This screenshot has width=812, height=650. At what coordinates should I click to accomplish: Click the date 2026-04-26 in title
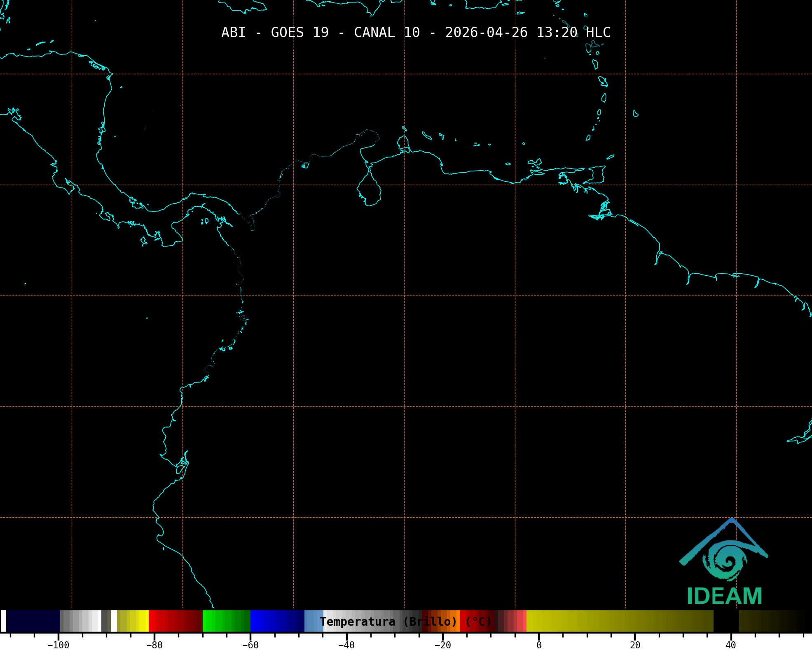coord(486,33)
